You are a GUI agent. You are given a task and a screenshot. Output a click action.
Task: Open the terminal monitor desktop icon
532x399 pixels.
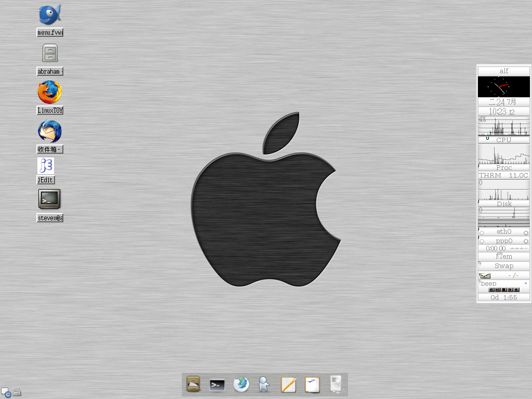49,199
